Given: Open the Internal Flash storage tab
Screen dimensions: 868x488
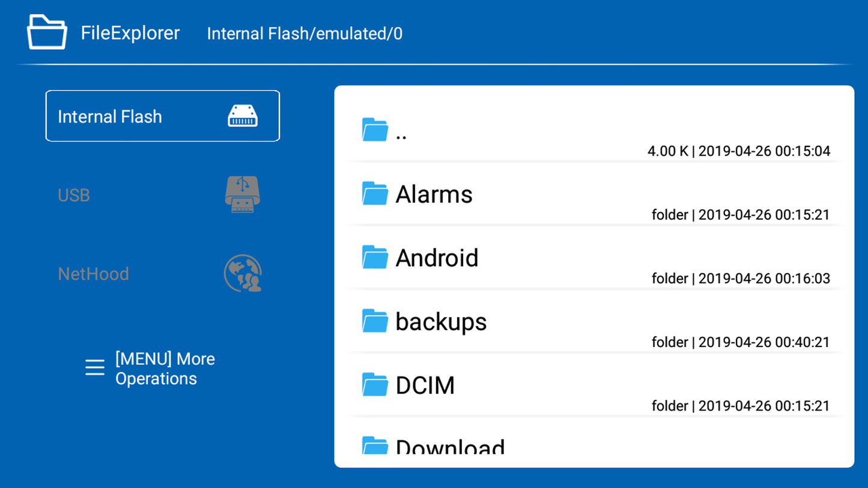Looking at the screenshot, I should 110,116.
